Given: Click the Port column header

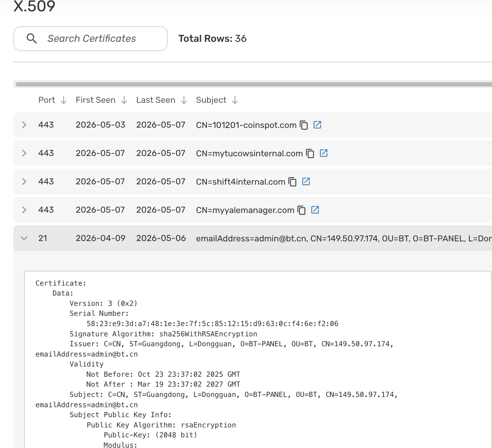Looking at the screenshot, I should 47,100.
